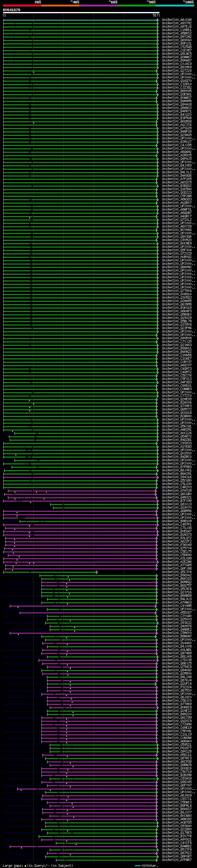The image size is (197, 868).
Task: Open the UniRef100_A9STM2 hit
Action: (177, 23)
